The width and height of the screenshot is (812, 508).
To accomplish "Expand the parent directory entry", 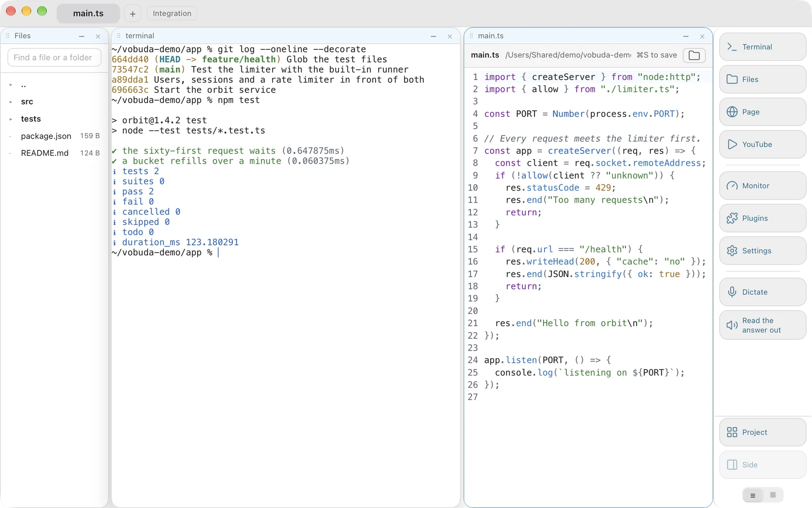I will click(11, 85).
